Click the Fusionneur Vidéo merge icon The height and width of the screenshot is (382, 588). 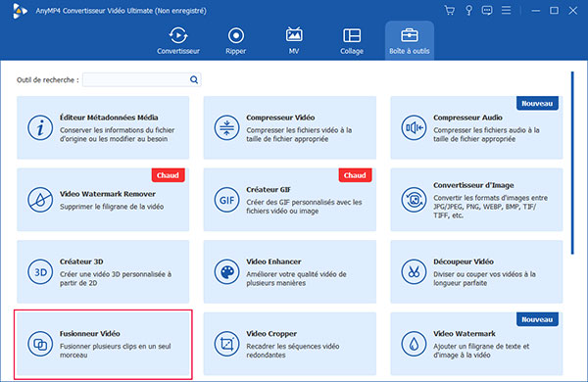click(x=40, y=344)
